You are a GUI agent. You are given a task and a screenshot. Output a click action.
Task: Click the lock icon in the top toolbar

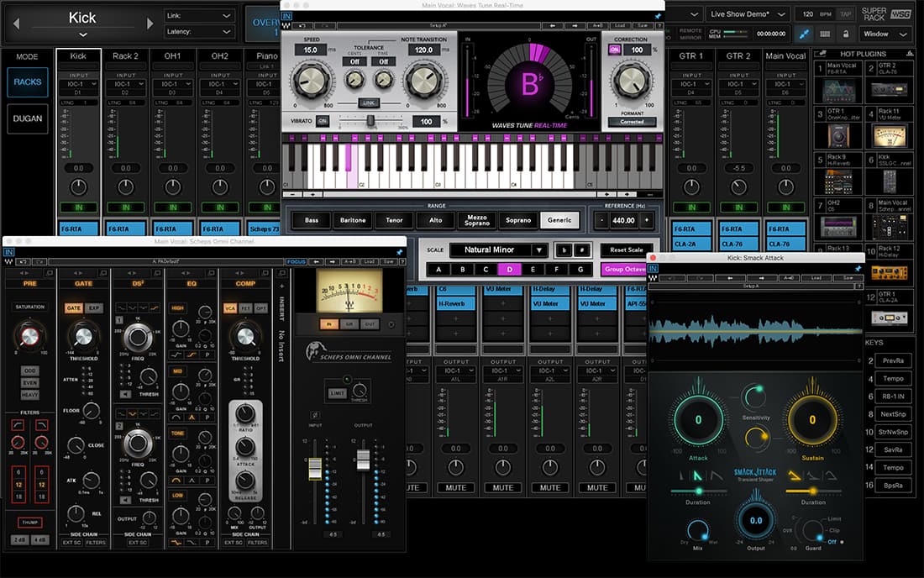(846, 33)
